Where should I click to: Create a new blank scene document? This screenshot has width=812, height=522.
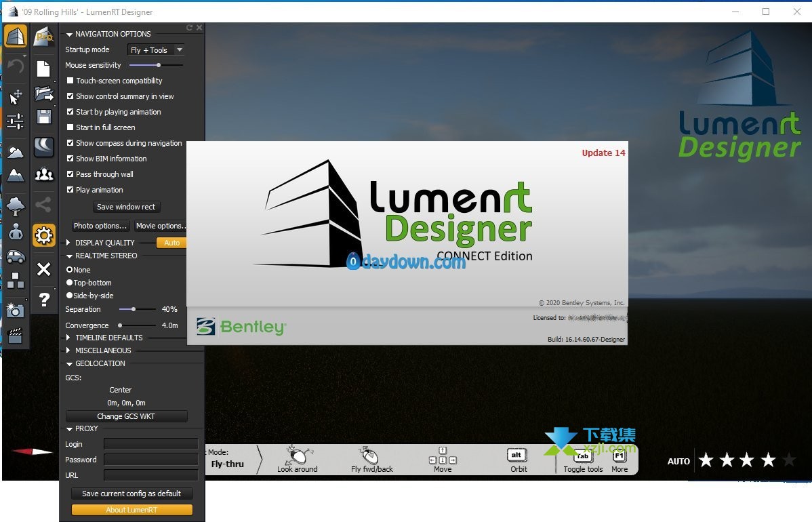43,69
